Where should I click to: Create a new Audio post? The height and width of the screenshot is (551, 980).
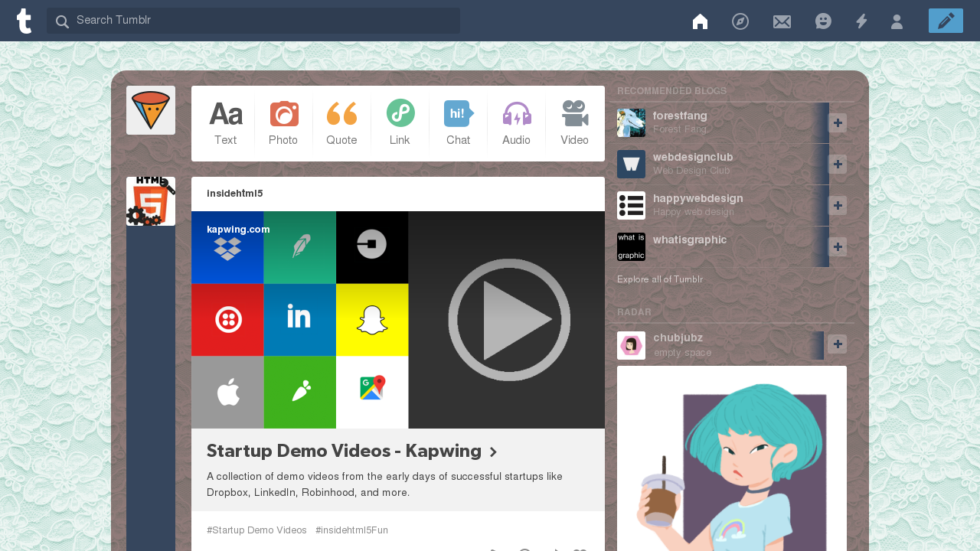(x=516, y=123)
